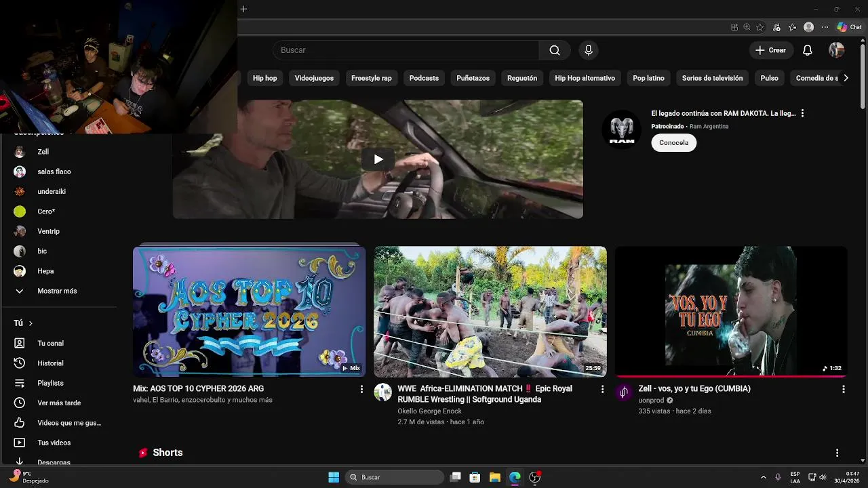Open Historial in the sidebar
This screenshot has height=488, width=868.
point(58,363)
